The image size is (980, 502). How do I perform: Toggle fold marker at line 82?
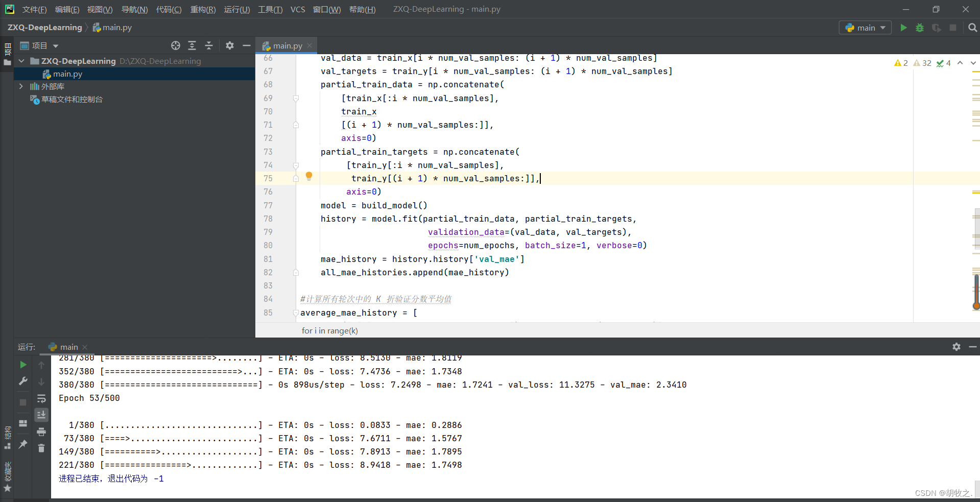(x=296, y=272)
